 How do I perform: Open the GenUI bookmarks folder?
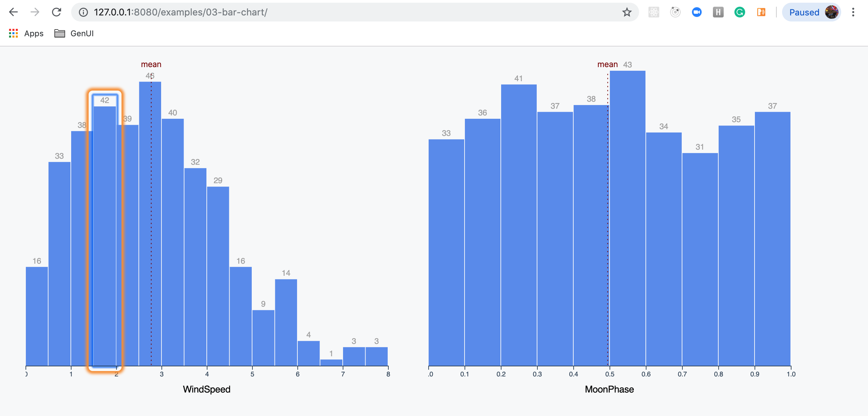(74, 33)
